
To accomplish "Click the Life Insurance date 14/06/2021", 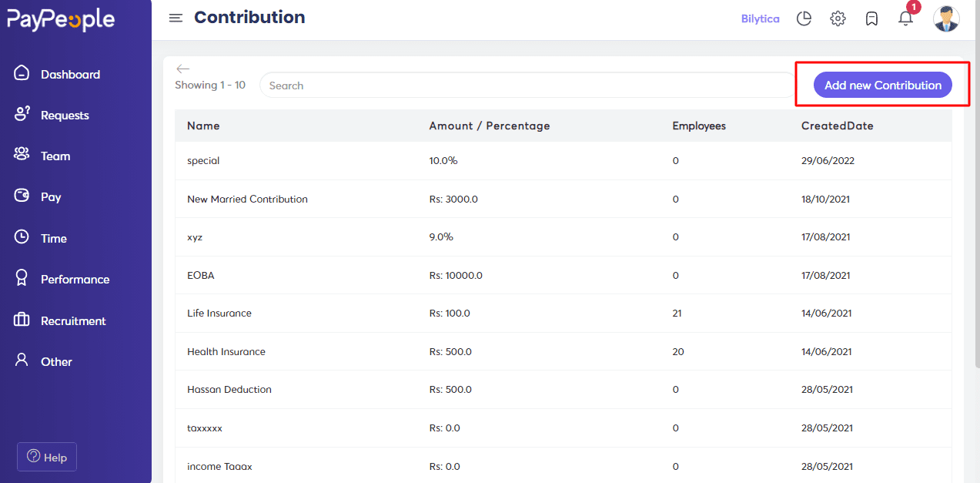I will tap(827, 313).
